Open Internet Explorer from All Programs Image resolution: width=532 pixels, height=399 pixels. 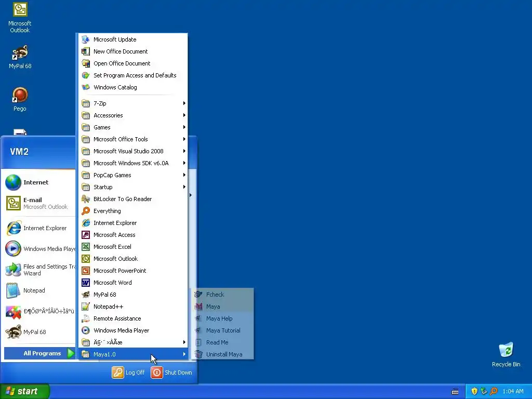pyautogui.click(x=133, y=223)
